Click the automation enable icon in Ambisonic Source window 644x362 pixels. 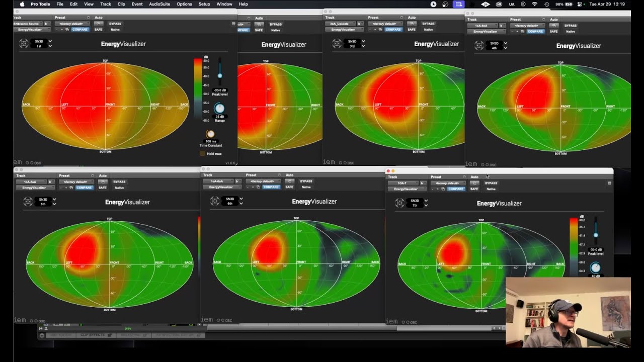click(99, 24)
